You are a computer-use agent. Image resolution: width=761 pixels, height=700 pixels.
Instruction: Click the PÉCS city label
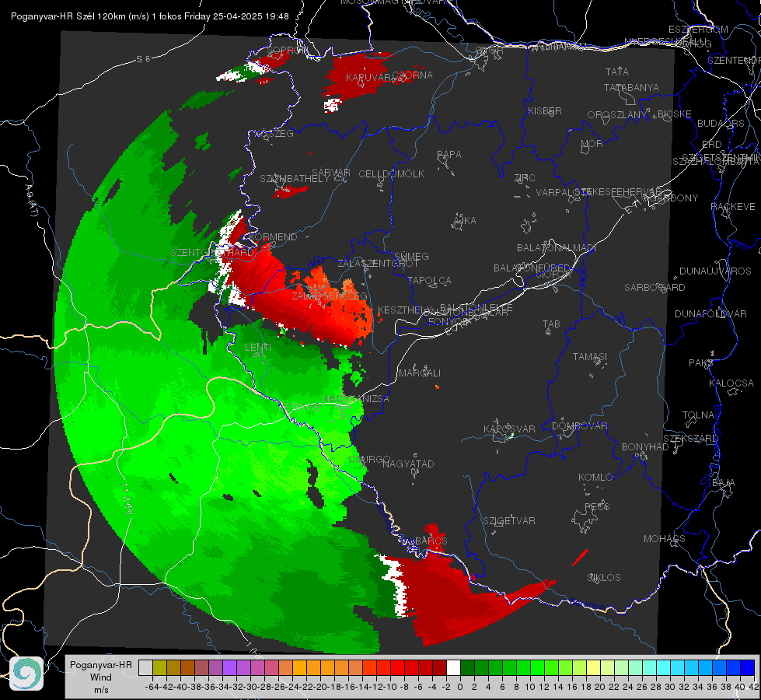pyautogui.click(x=596, y=506)
